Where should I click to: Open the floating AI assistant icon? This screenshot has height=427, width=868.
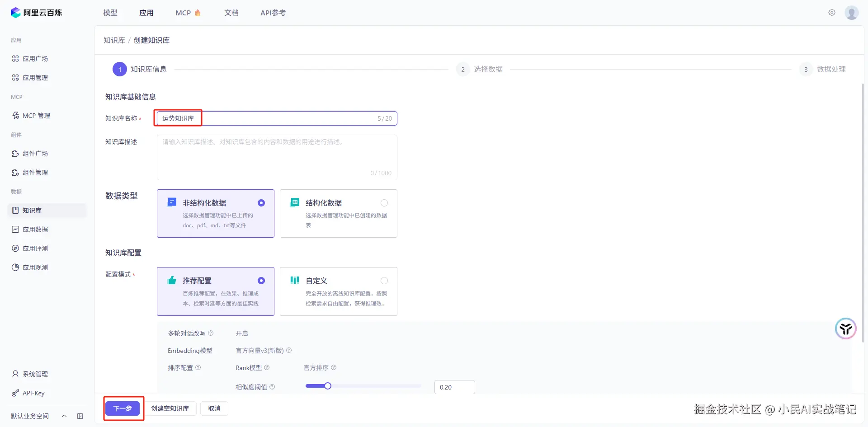click(x=846, y=328)
